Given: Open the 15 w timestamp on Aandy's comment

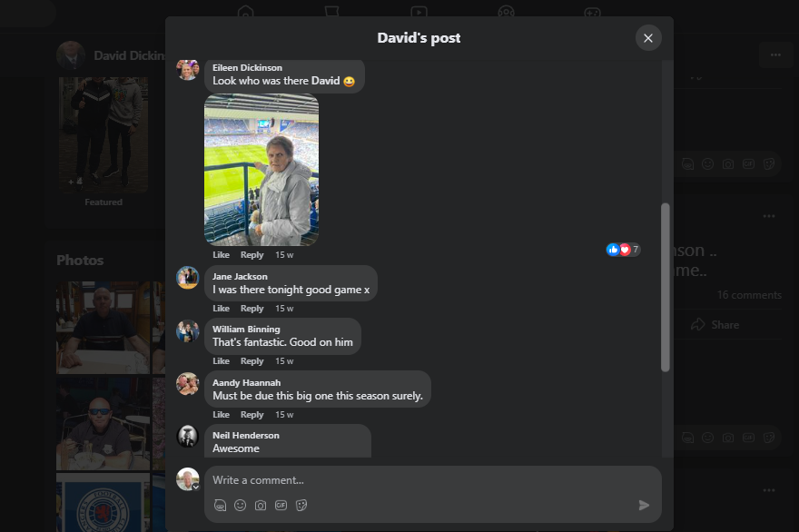Looking at the screenshot, I should click(284, 414).
